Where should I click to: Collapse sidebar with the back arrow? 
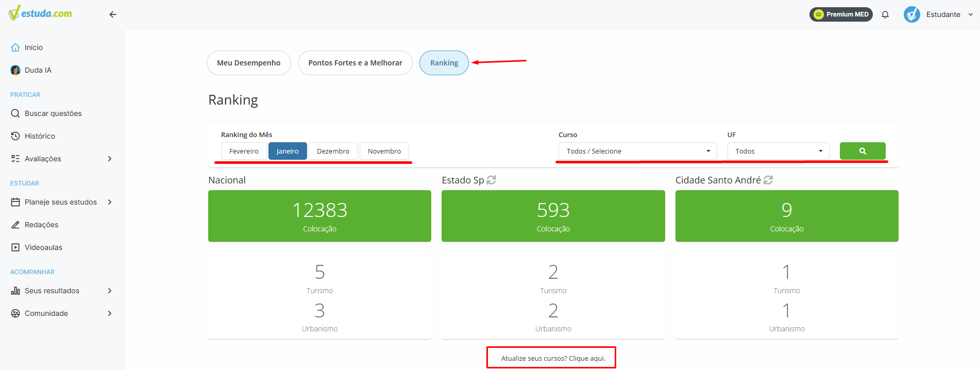pyautogui.click(x=113, y=14)
